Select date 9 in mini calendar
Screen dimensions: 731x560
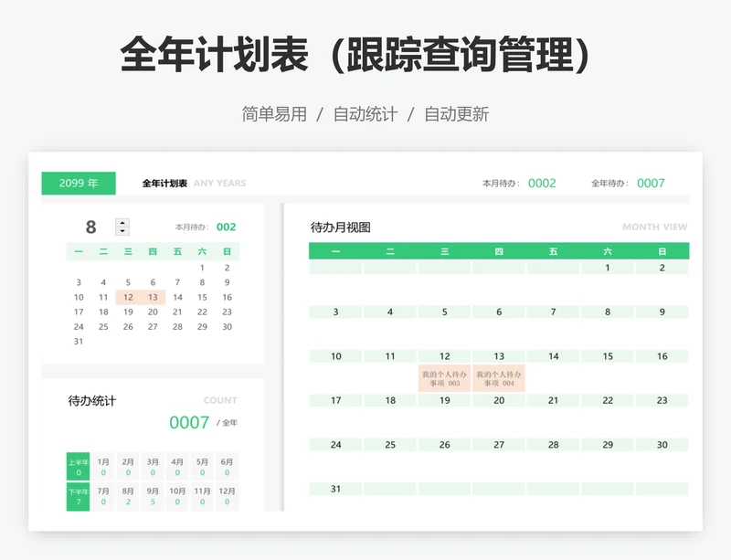click(x=227, y=282)
